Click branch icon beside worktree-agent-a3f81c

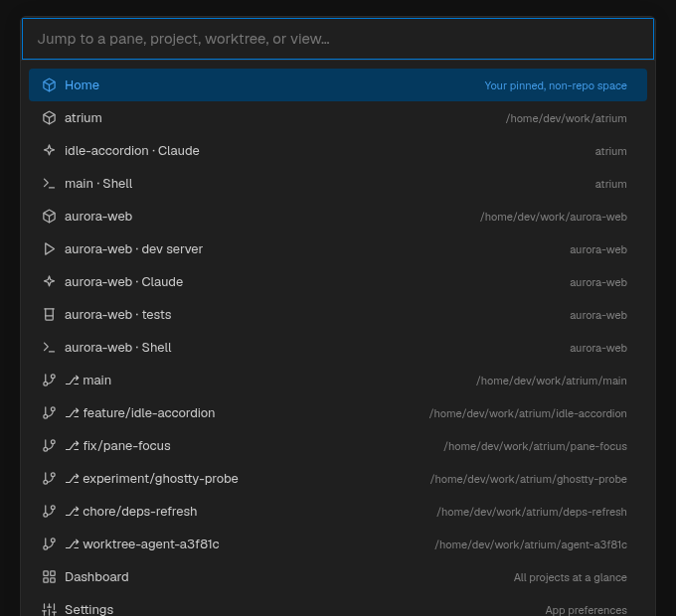tap(49, 543)
